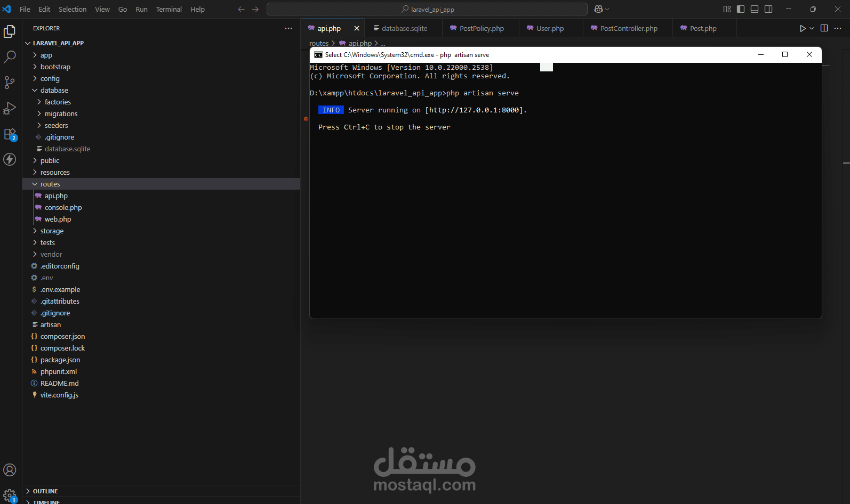Open the Terminal menu

tap(169, 9)
